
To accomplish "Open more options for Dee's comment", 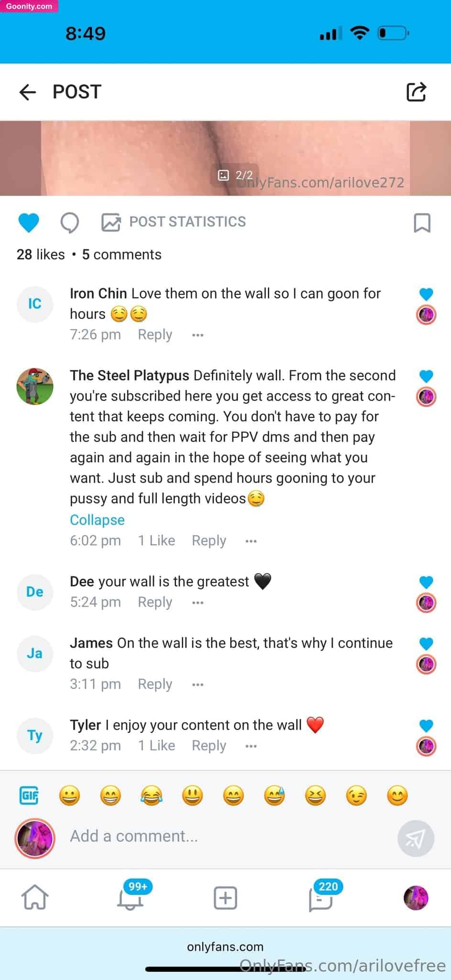I will click(x=198, y=602).
